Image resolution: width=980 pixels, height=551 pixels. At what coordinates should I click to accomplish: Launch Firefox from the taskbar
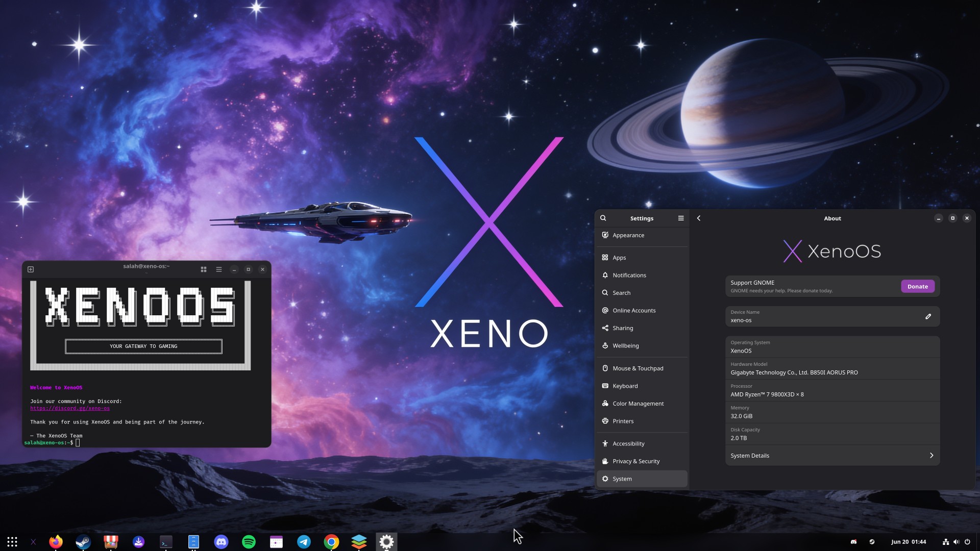pos(56,542)
